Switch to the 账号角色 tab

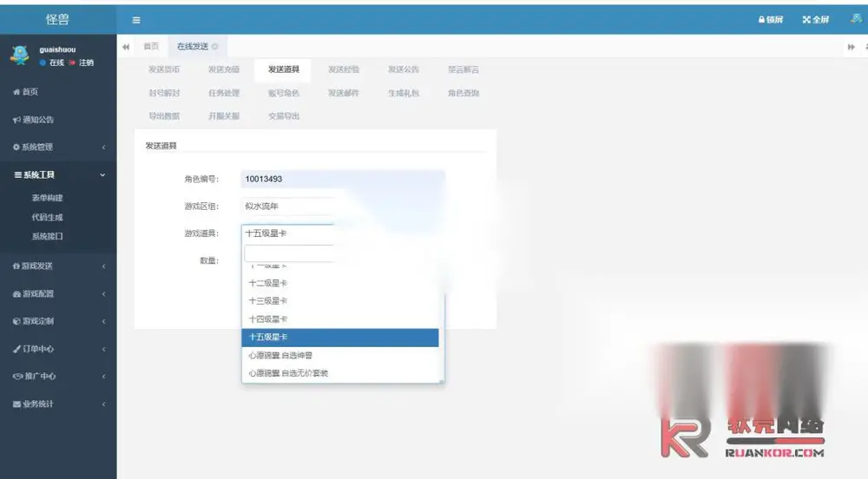pos(284,93)
